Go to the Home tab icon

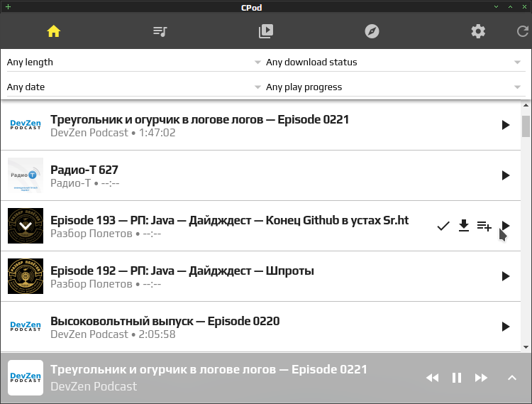coord(54,31)
